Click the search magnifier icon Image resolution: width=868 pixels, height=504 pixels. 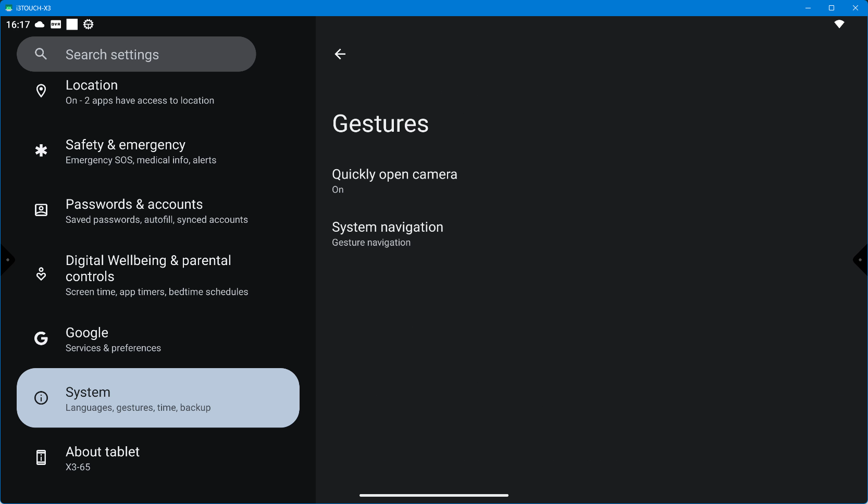coord(41,54)
